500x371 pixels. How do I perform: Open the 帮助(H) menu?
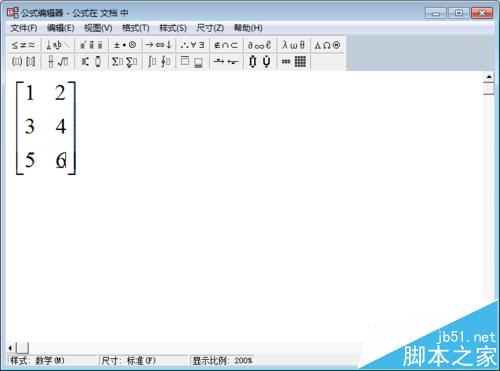[x=248, y=28]
